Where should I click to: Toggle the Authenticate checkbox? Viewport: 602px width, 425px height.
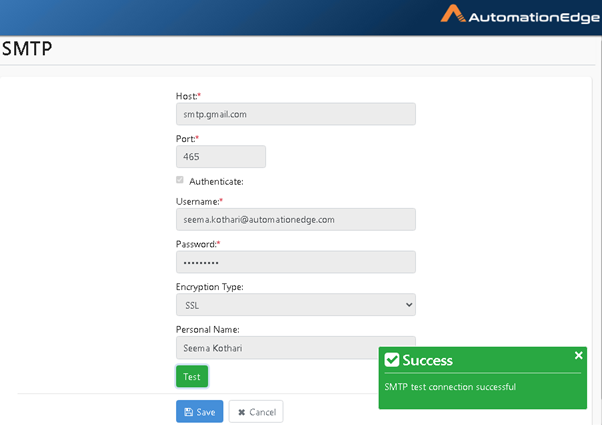[180, 180]
